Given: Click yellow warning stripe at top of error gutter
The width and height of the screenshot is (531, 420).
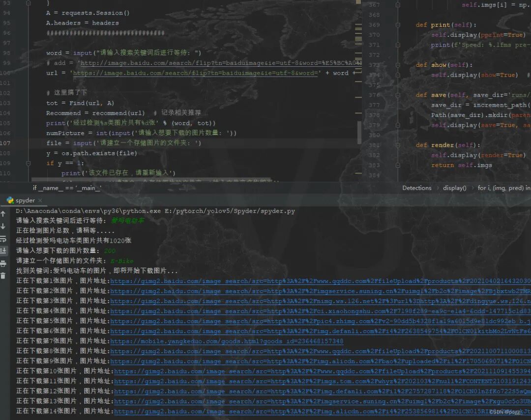Looking at the screenshot, I should pyautogui.click(x=358, y=1).
